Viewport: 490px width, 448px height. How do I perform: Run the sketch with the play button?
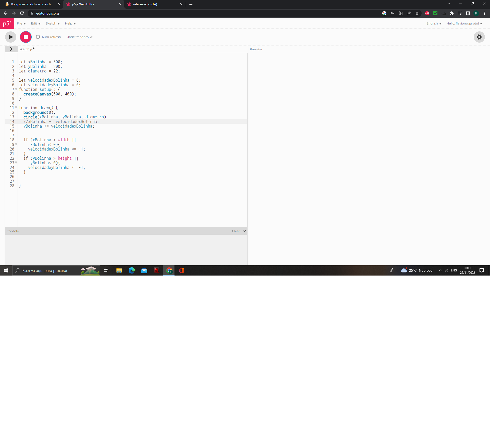(x=11, y=37)
